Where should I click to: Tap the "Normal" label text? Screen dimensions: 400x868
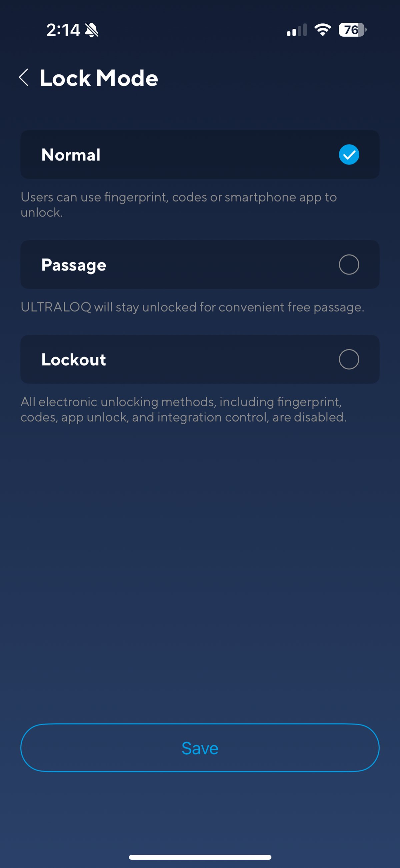tap(71, 155)
